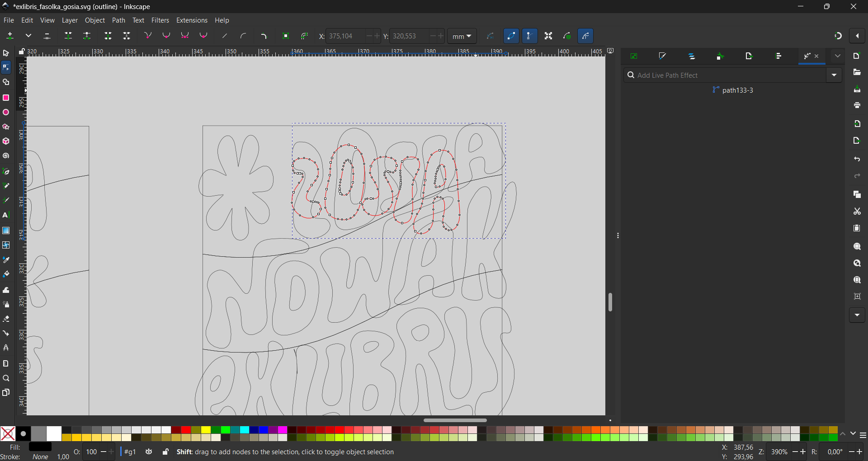868x461 pixels.
Task: Show the previous palette row
Action: [843, 434]
